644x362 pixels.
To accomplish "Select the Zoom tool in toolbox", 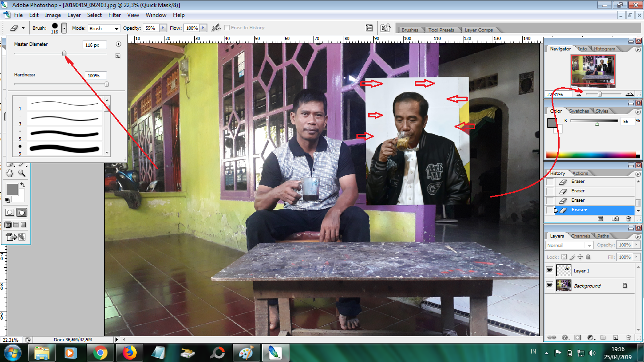I will click(22, 173).
